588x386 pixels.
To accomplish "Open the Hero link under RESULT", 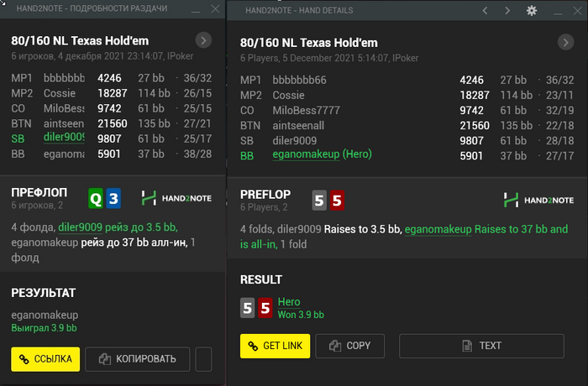I will click(289, 302).
